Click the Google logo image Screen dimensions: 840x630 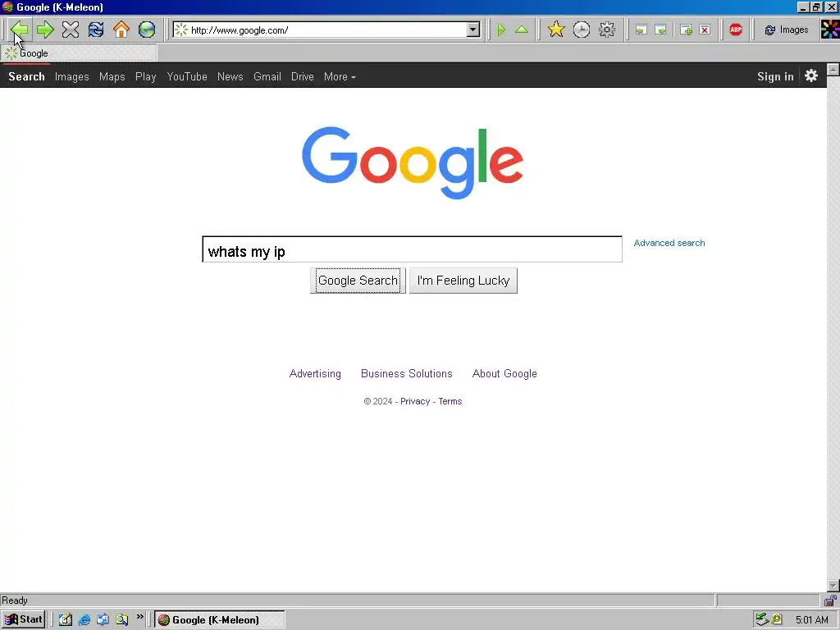click(413, 163)
